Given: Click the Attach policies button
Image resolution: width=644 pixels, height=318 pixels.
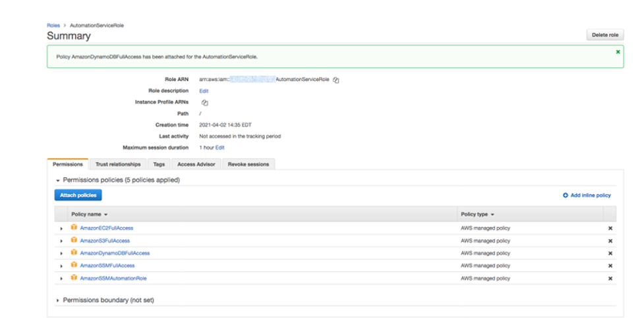Looking at the screenshot, I should click(78, 195).
